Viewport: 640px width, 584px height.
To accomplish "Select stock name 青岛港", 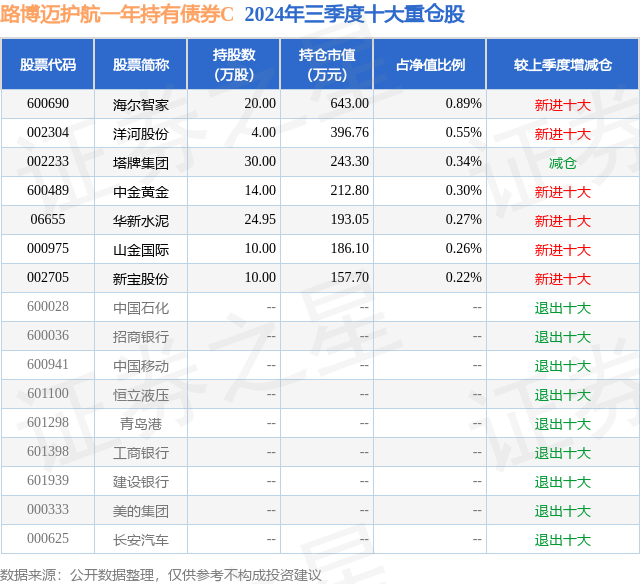I will (141, 424).
